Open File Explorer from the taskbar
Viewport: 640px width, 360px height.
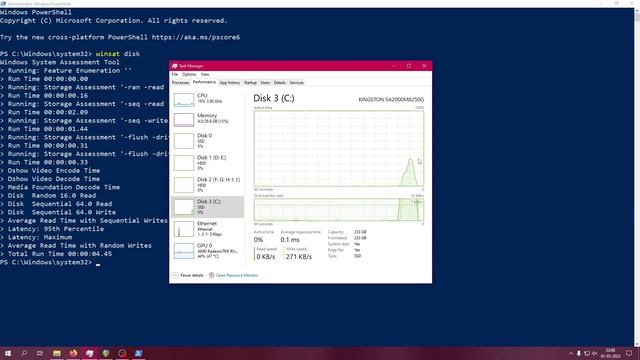tap(57, 353)
